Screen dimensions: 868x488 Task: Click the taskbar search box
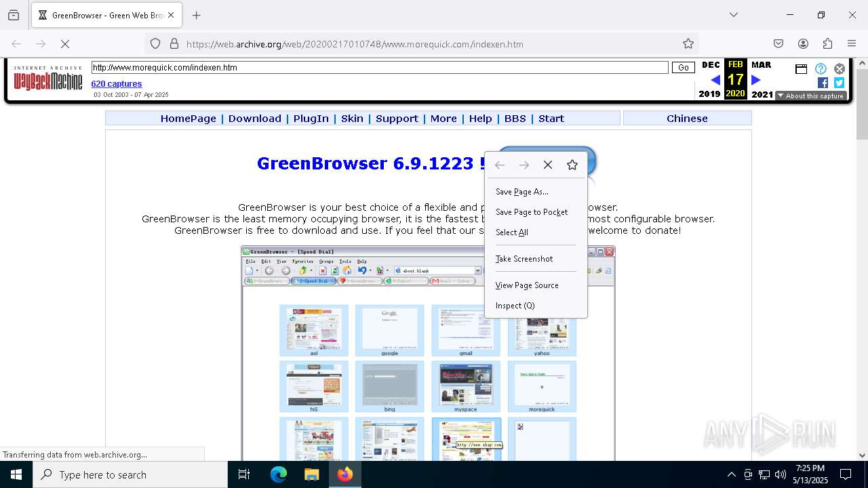pyautogui.click(x=130, y=474)
